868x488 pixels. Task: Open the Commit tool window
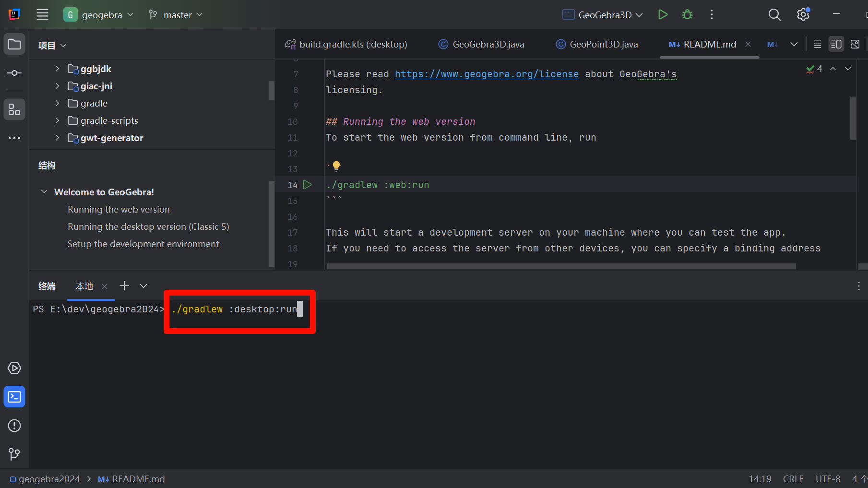[14, 73]
